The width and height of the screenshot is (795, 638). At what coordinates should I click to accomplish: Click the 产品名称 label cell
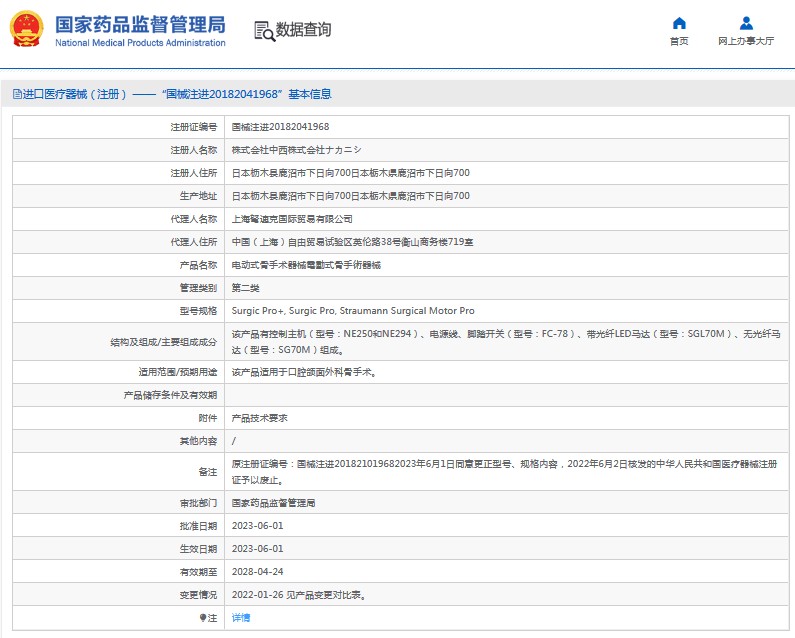pyautogui.click(x=119, y=265)
